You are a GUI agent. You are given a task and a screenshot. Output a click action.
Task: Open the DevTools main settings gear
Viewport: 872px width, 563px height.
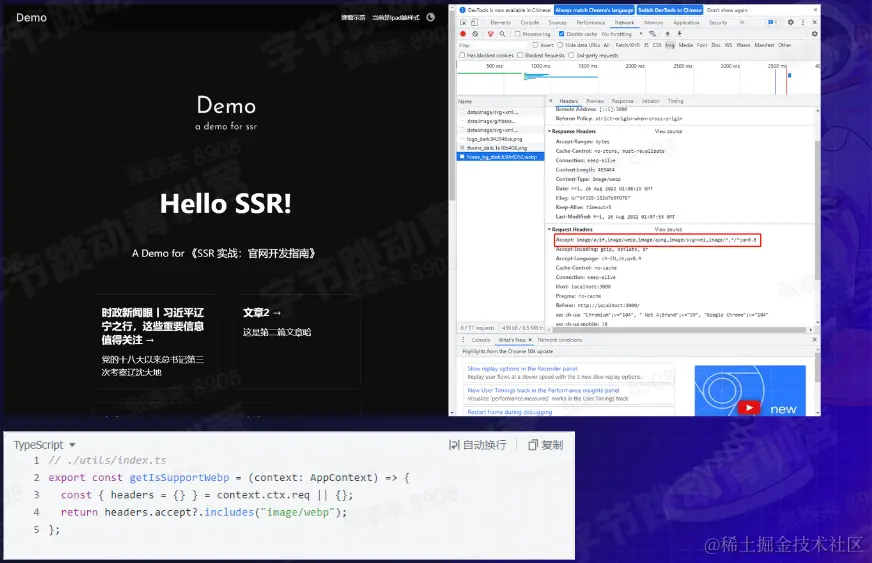pos(790,22)
